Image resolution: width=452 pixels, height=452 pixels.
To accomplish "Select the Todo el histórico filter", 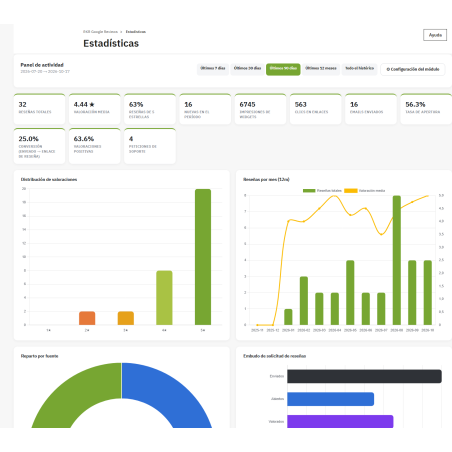I will 359,68.
